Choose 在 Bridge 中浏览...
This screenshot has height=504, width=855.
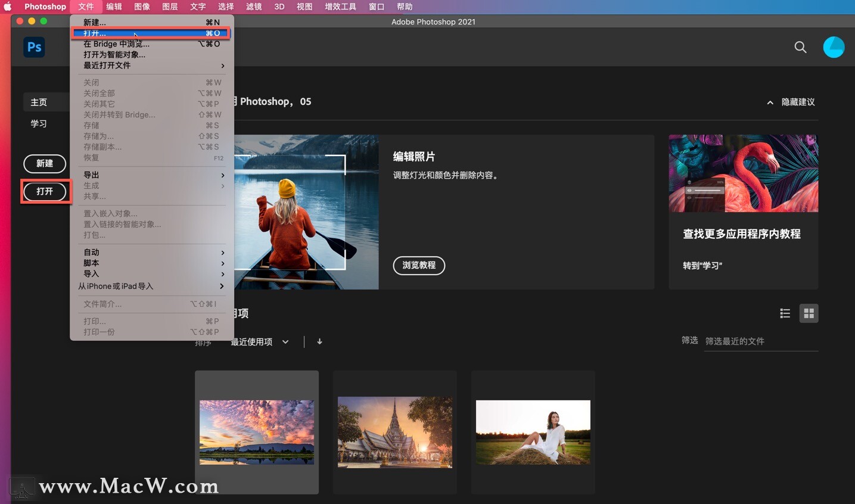(x=151, y=44)
